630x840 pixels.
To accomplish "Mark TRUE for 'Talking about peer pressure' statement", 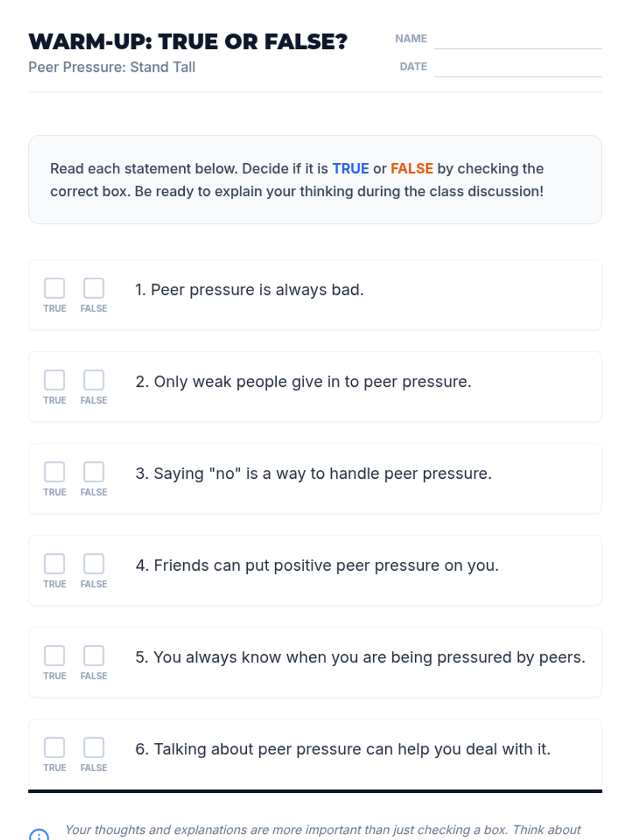I will (x=55, y=748).
